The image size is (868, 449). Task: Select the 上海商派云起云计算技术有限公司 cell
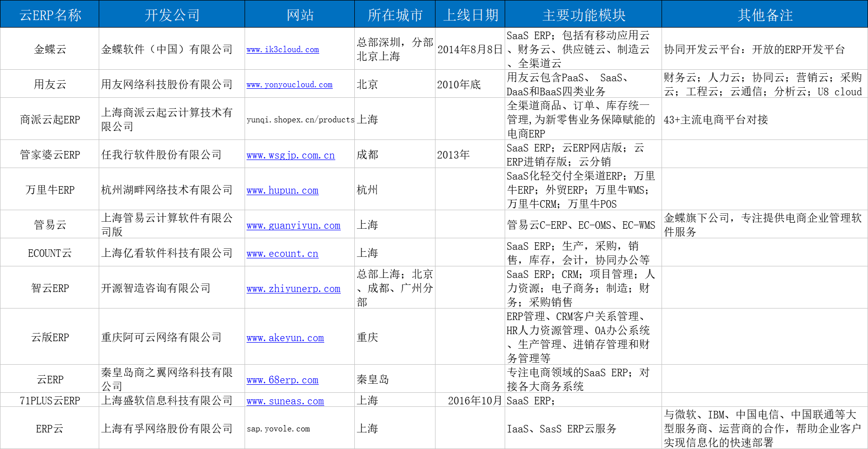[172, 119]
